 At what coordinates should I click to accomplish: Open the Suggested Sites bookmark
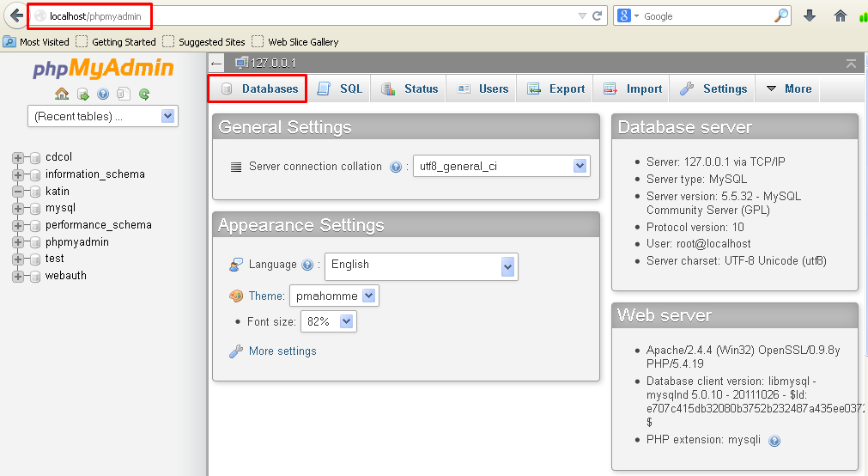(x=203, y=42)
